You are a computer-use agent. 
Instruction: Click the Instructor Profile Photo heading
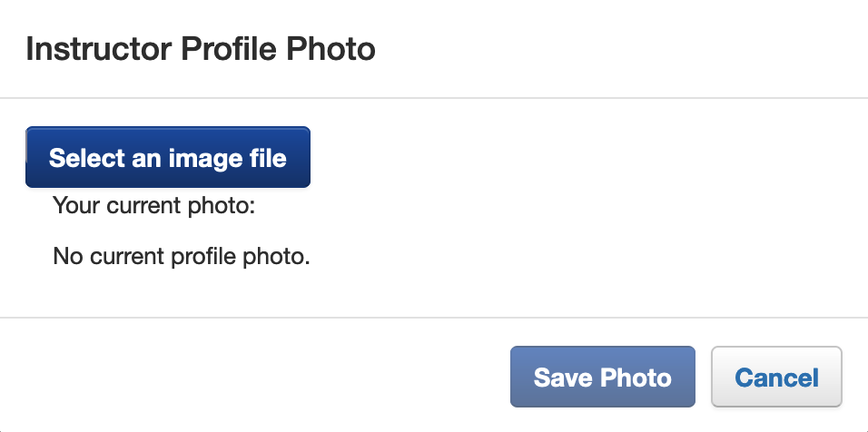(201, 48)
